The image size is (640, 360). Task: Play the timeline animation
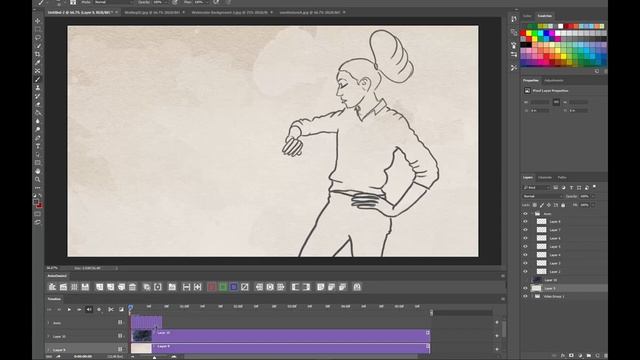pyautogui.click(x=69, y=309)
